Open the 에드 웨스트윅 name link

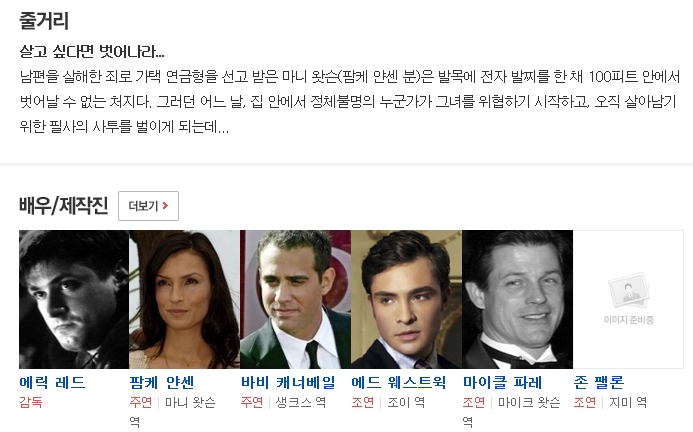click(x=399, y=382)
